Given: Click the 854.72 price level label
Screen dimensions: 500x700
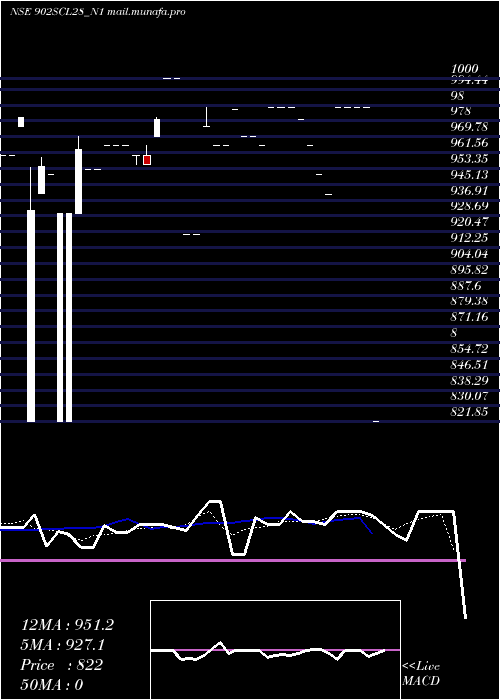Looking at the screenshot, I should tap(469, 349).
